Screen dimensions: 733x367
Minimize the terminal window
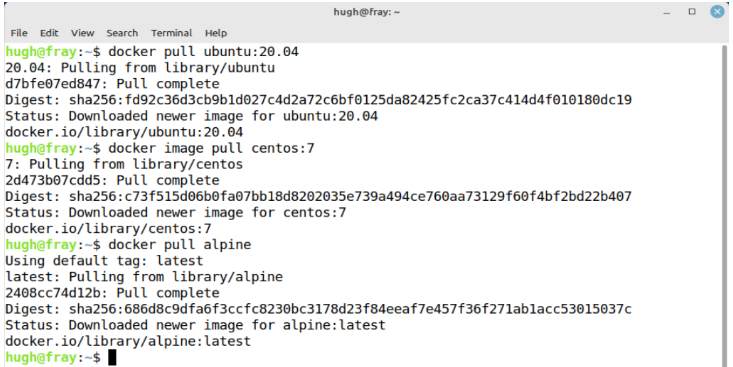tap(667, 12)
